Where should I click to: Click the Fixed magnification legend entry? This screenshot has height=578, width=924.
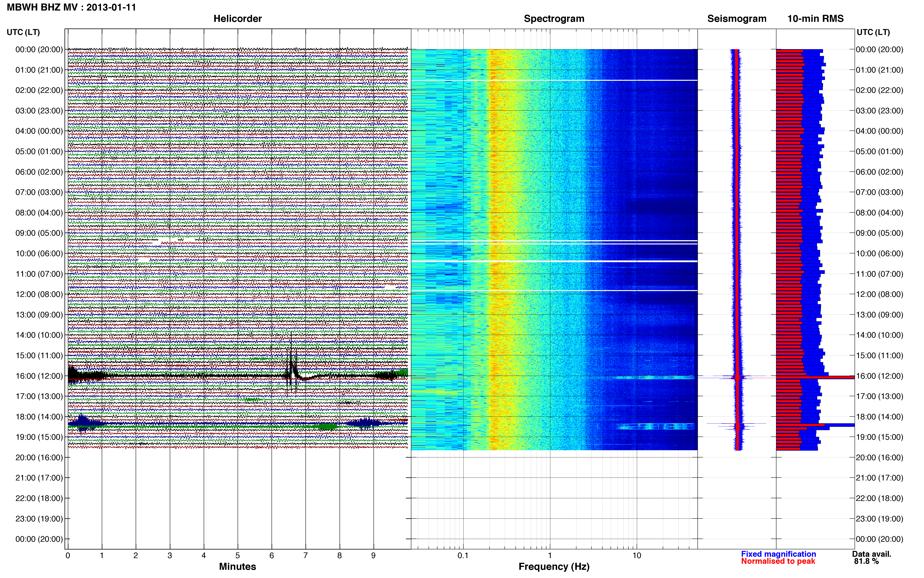(778, 554)
